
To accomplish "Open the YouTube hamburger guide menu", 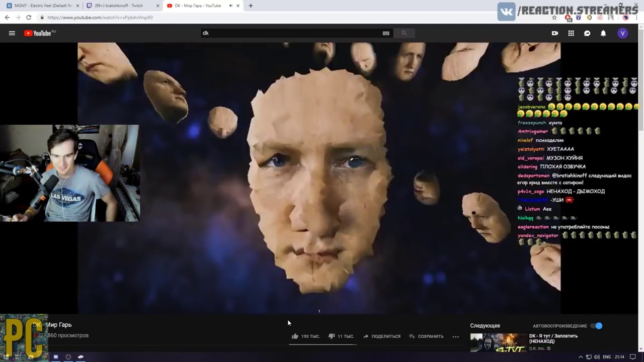I will (12, 33).
